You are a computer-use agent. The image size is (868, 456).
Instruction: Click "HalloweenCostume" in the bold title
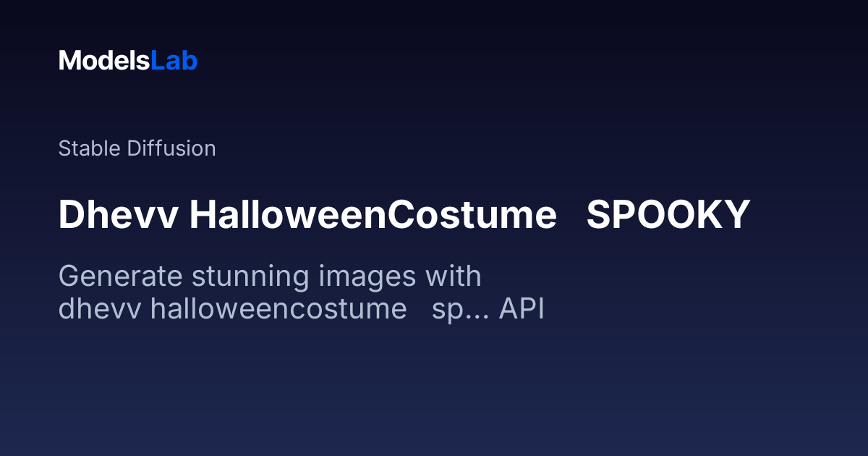[x=373, y=216]
